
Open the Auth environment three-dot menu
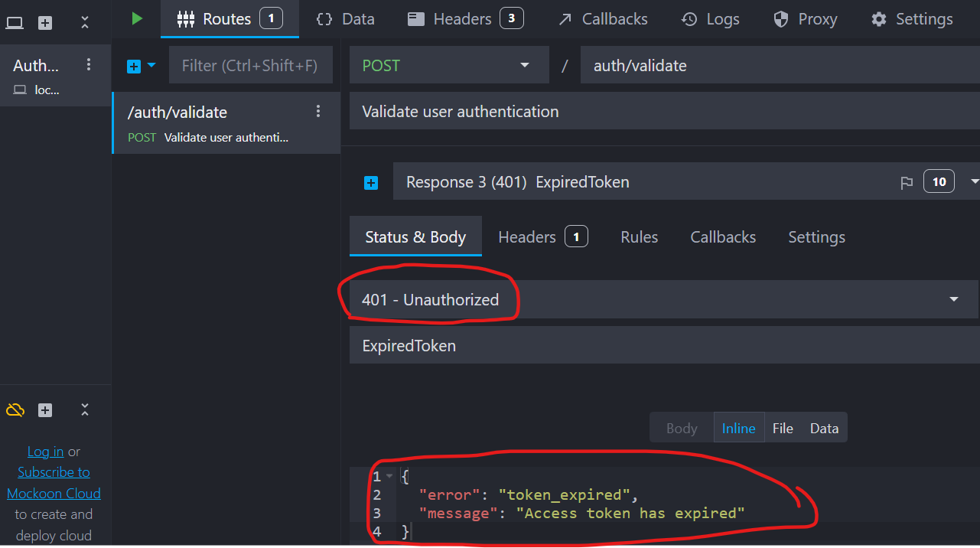[x=89, y=65]
